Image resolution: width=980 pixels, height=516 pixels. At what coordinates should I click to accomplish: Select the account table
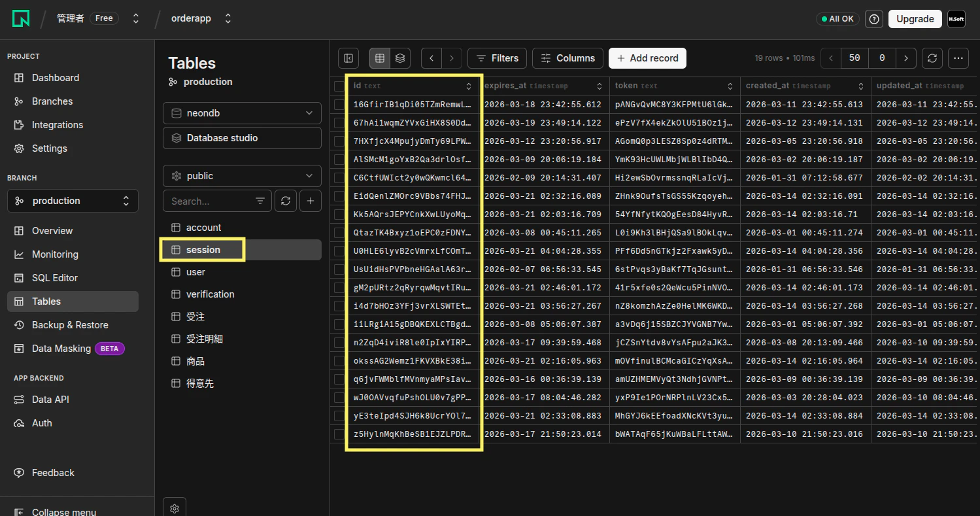pos(241,228)
